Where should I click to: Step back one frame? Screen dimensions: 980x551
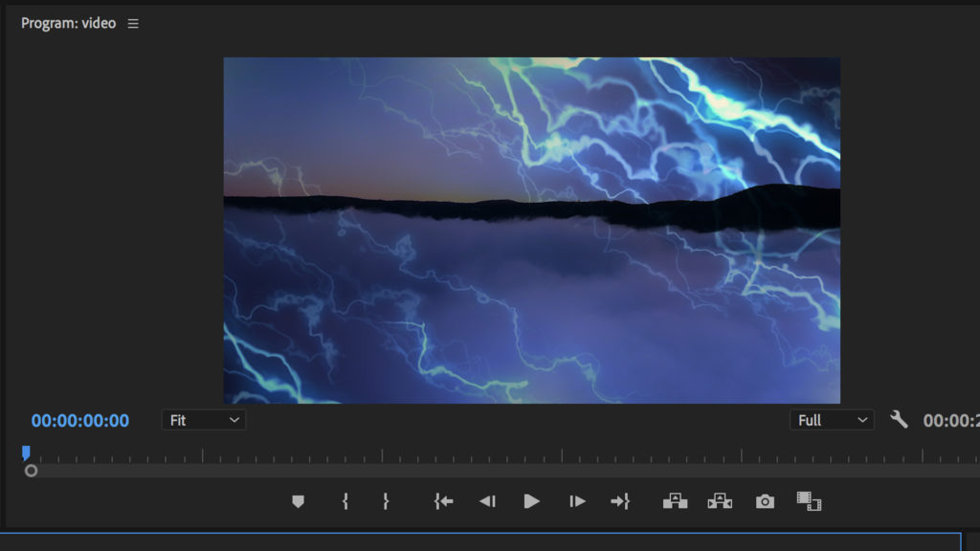coord(487,501)
